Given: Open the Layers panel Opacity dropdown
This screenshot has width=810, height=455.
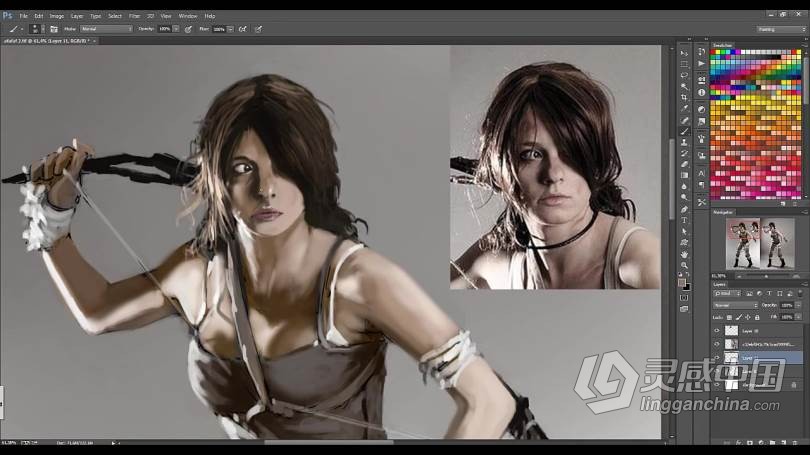Looking at the screenshot, I should 798,305.
